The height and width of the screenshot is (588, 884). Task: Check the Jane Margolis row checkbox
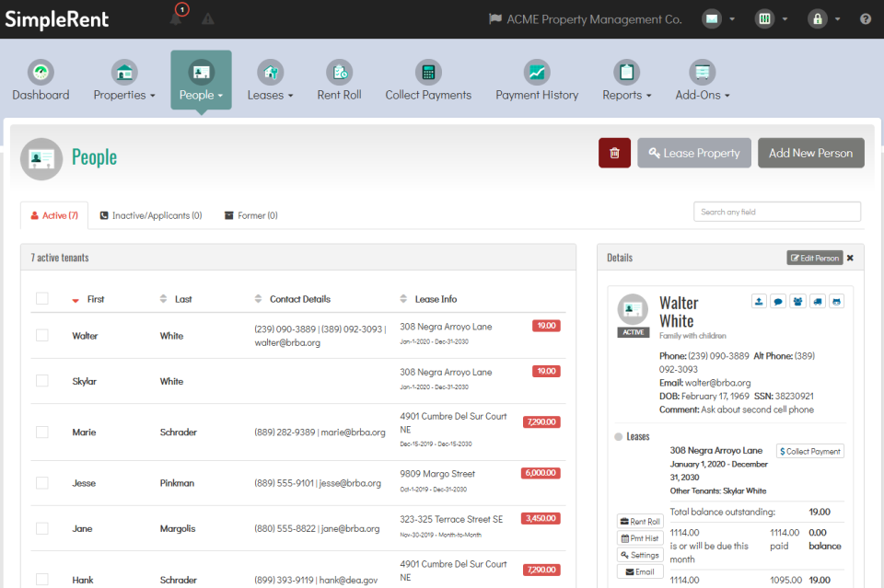point(42,528)
